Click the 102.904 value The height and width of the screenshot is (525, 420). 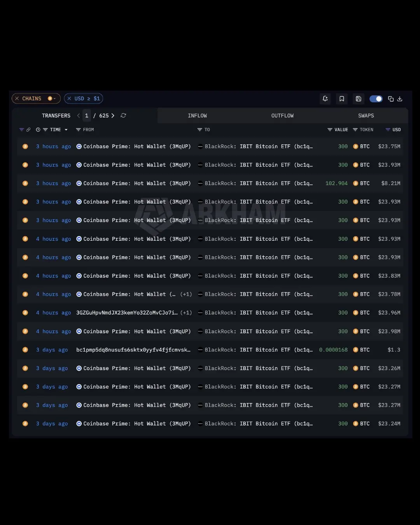336,183
